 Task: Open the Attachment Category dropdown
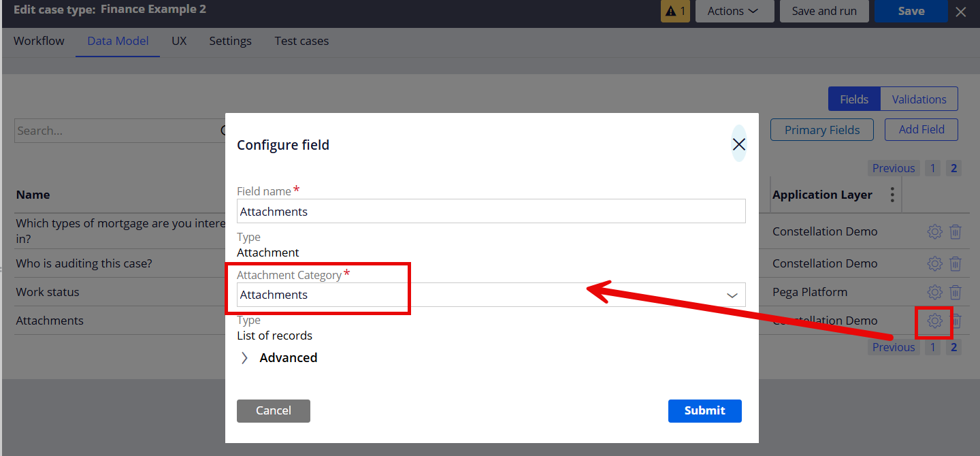click(732, 295)
